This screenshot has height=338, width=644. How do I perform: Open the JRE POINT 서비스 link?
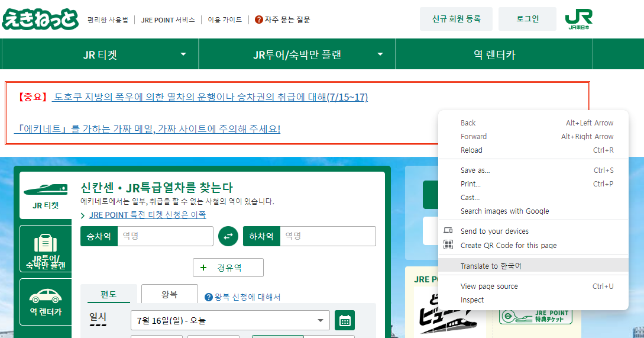point(168,20)
